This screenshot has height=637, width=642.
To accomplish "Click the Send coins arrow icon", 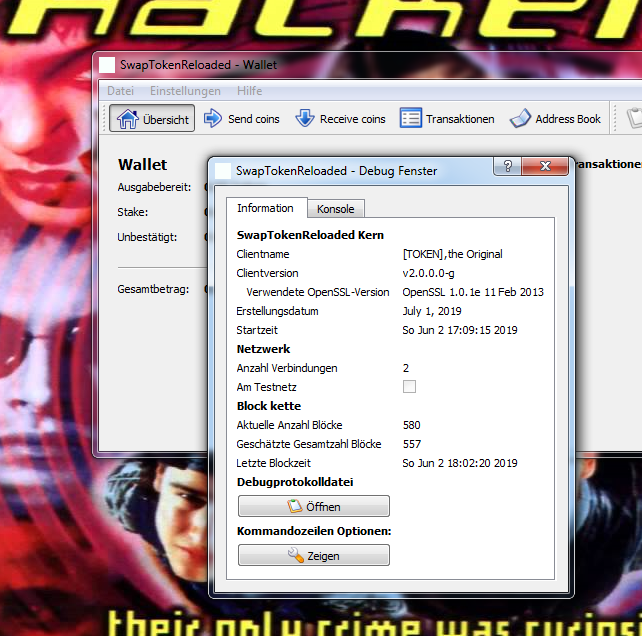I will tap(212, 118).
